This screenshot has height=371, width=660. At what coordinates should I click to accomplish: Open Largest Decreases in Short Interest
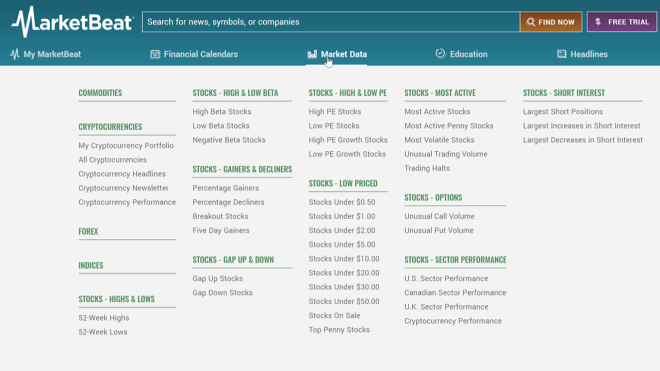583,140
